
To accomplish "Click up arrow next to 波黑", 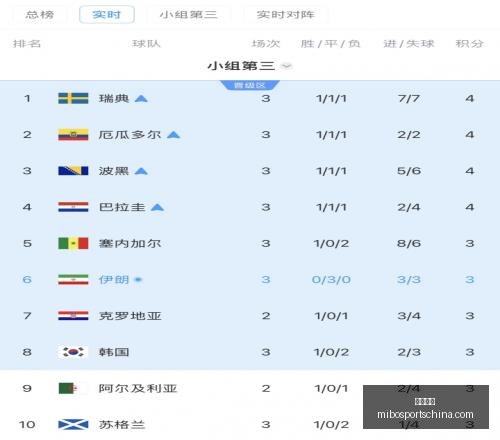I will [x=141, y=171].
